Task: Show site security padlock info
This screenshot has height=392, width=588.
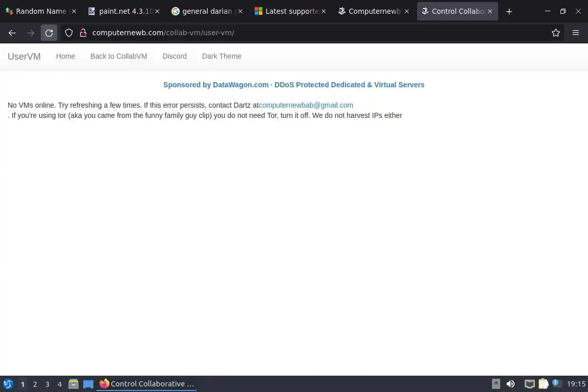Action: click(83, 33)
